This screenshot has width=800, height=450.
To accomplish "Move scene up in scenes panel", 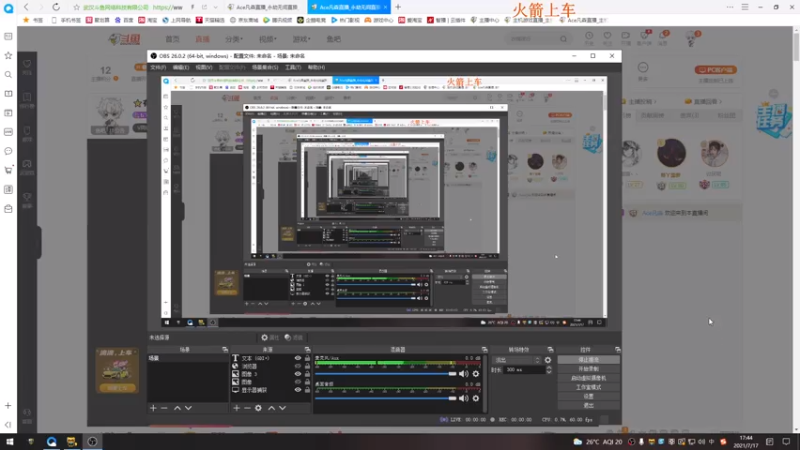I will 177,408.
